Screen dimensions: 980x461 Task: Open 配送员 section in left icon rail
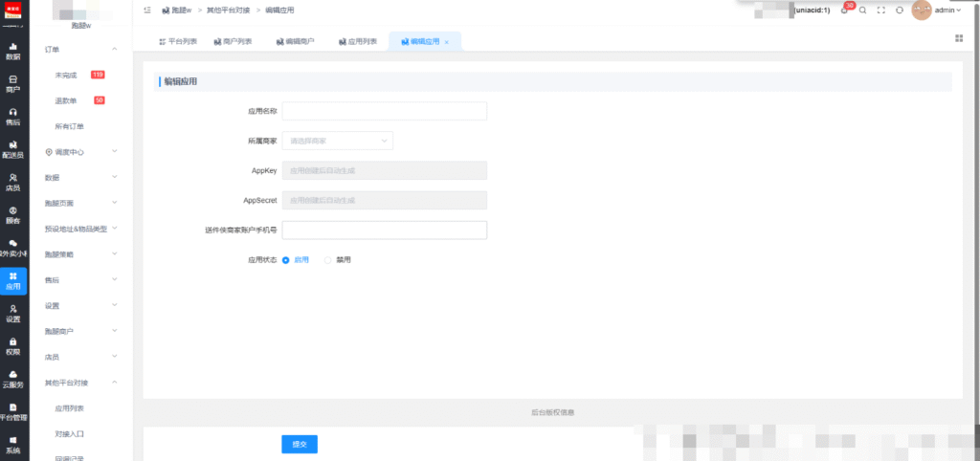click(12, 148)
